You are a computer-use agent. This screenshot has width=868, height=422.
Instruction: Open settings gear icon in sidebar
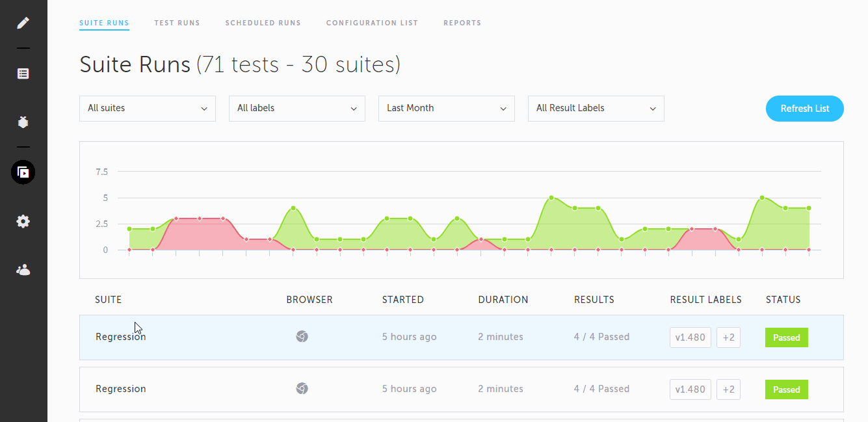[23, 222]
